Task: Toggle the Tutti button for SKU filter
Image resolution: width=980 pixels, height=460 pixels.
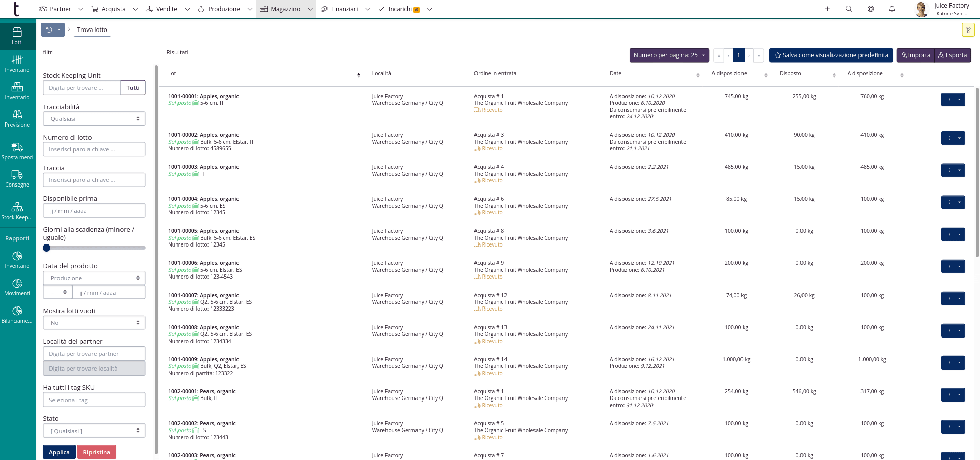Action: coord(133,88)
